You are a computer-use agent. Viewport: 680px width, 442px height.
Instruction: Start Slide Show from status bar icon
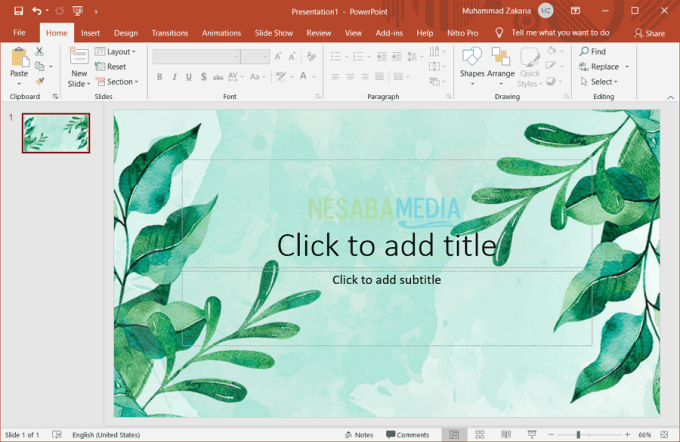click(532, 434)
